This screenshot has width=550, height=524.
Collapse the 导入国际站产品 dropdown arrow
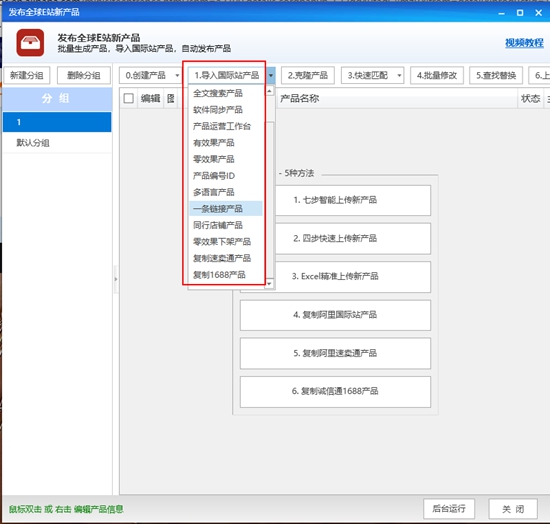[x=271, y=75]
